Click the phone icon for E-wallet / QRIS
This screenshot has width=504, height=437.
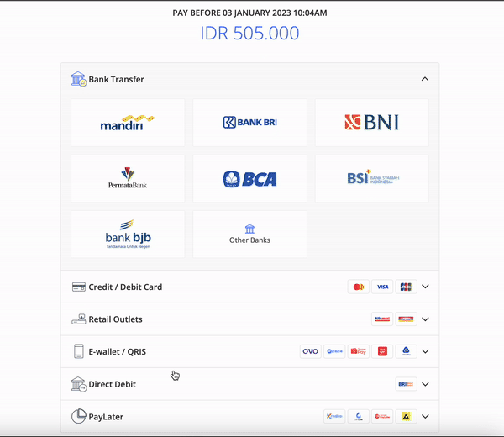[79, 351]
